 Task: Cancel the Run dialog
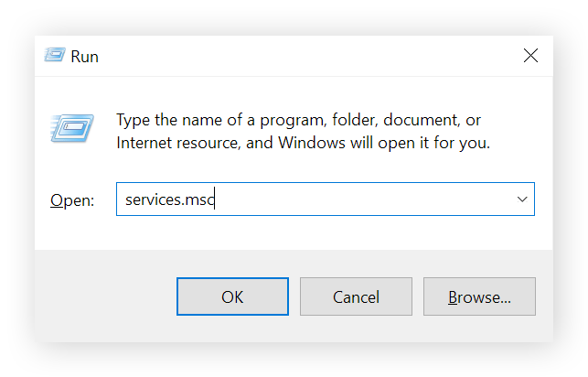click(x=356, y=296)
